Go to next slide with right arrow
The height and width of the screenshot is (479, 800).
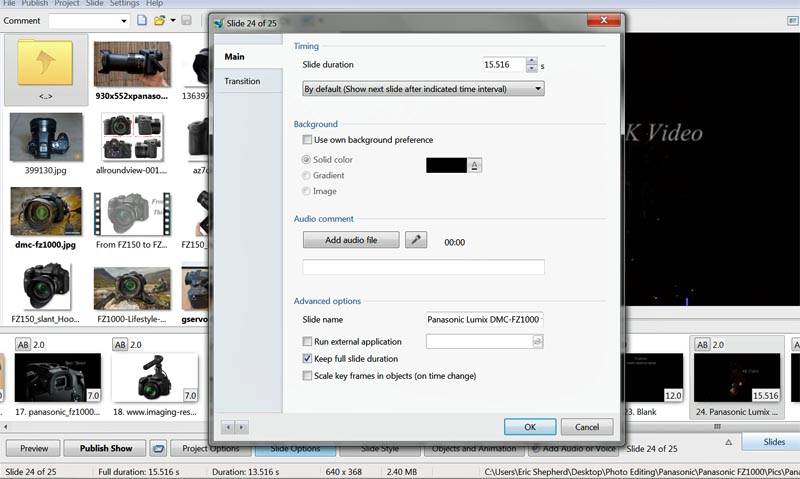(x=241, y=427)
